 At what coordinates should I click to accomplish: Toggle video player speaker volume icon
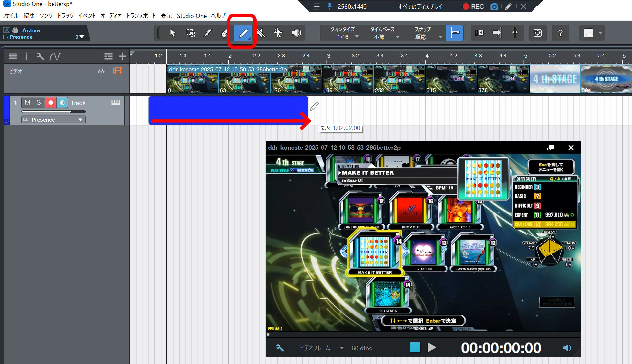567,348
